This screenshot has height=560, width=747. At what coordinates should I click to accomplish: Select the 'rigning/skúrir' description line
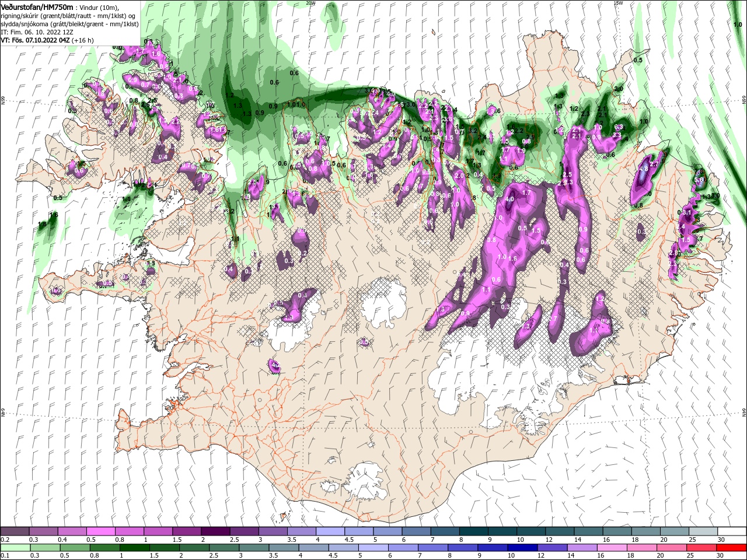pyautogui.click(x=68, y=16)
